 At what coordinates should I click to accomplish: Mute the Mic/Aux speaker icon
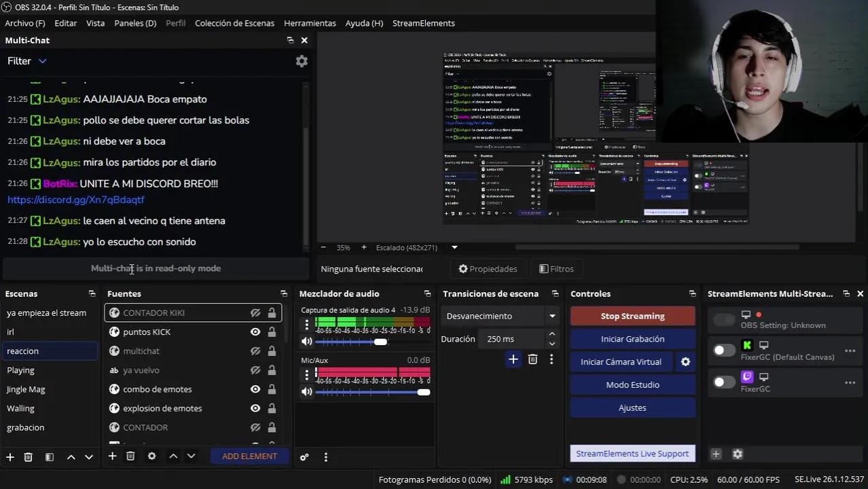coord(307,392)
